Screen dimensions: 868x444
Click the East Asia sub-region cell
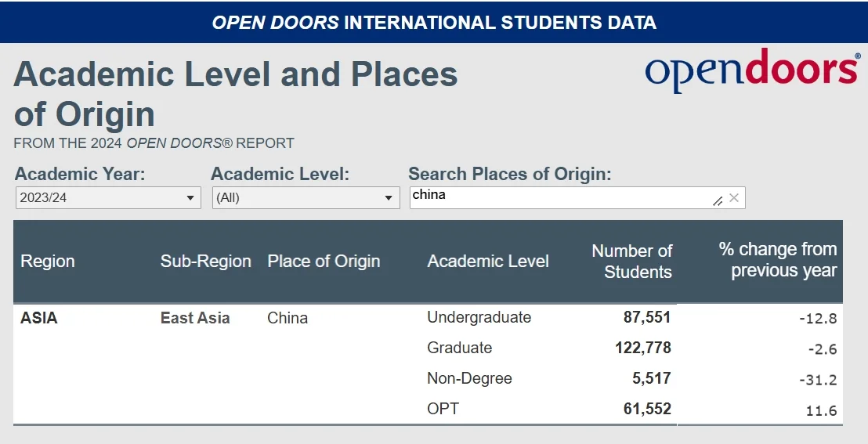click(195, 318)
